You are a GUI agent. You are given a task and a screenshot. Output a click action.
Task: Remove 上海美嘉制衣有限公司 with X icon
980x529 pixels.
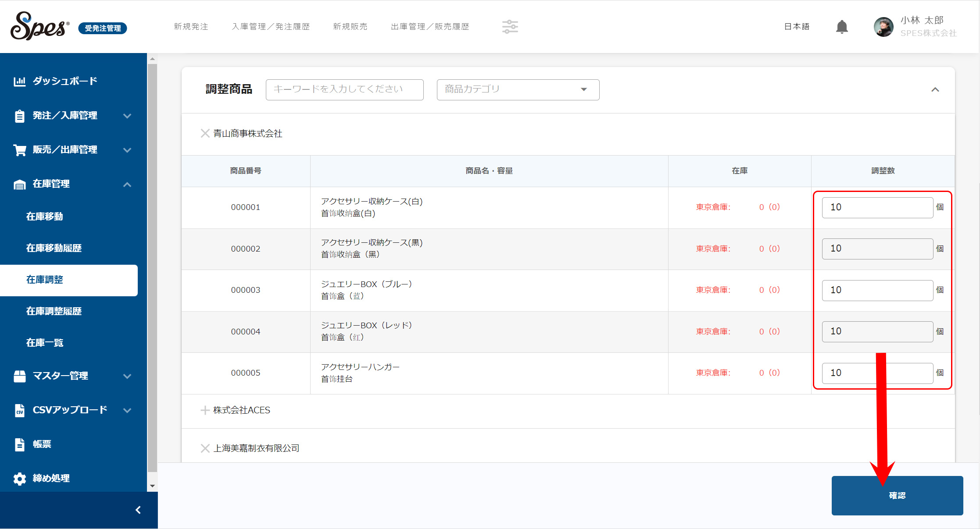coord(205,448)
